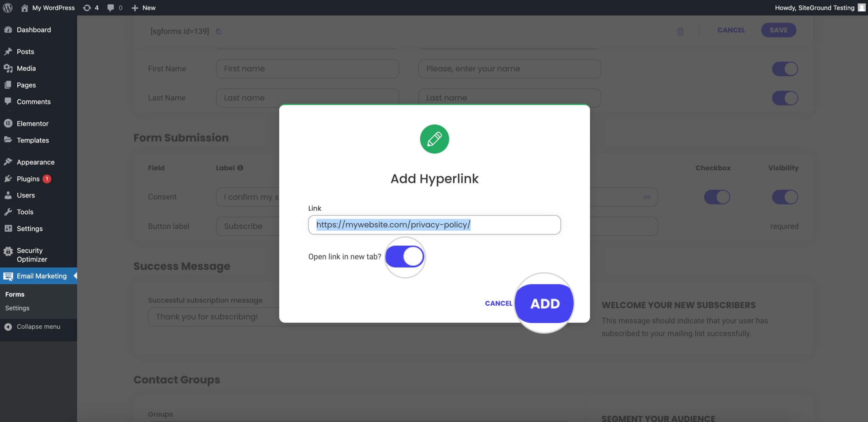Open the comments bubble in admin bar
Image resolution: width=868 pixels, height=422 pixels.
coord(115,7)
